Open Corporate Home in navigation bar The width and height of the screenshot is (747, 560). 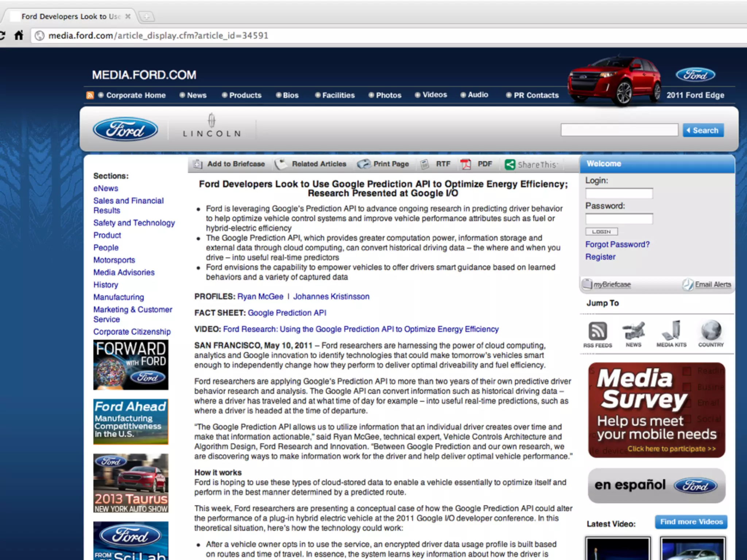[x=136, y=95]
